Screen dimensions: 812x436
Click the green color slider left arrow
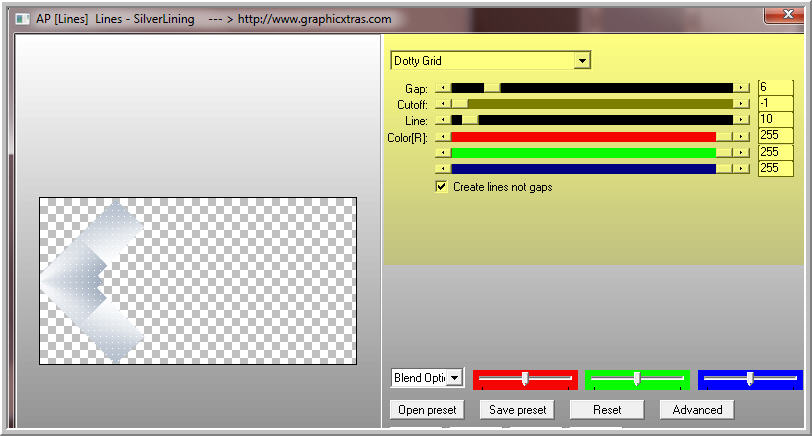point(443,153)
